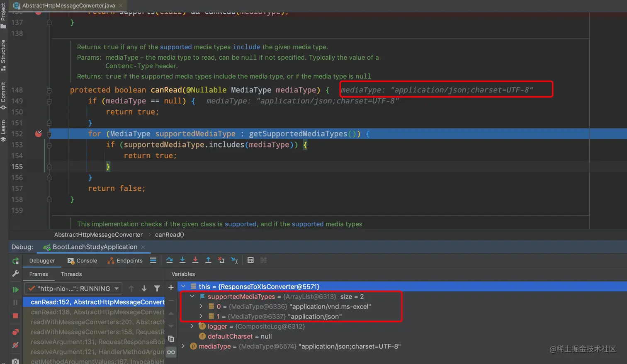Select next frame with down arrow

click(x=144, y=289)
